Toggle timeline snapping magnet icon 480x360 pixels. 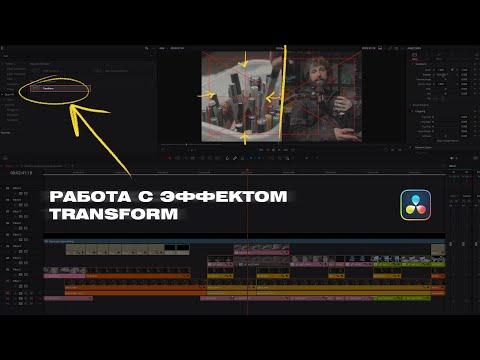pyautogui.click(x=227, y=158)
